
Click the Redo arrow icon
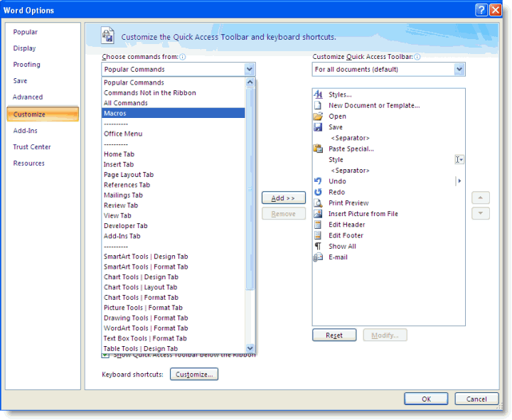[x=318, y=192]
